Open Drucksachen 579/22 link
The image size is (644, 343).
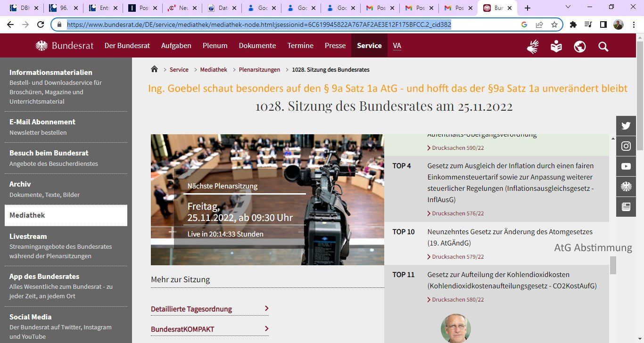coord(457,257)
